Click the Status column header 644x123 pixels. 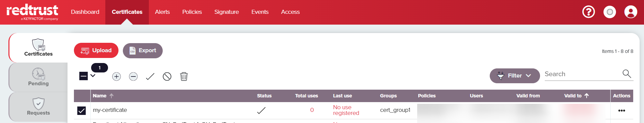(264, 96)
